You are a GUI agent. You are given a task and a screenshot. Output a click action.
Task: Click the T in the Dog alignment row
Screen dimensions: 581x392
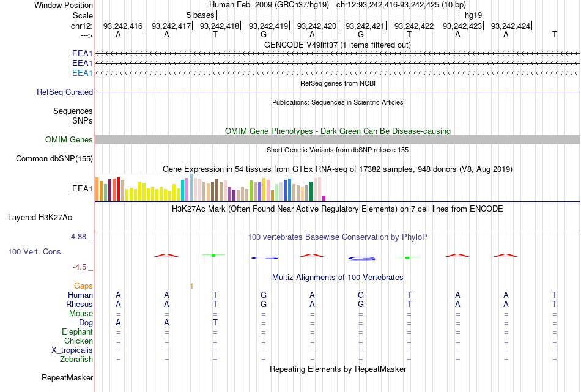[215, 323]
